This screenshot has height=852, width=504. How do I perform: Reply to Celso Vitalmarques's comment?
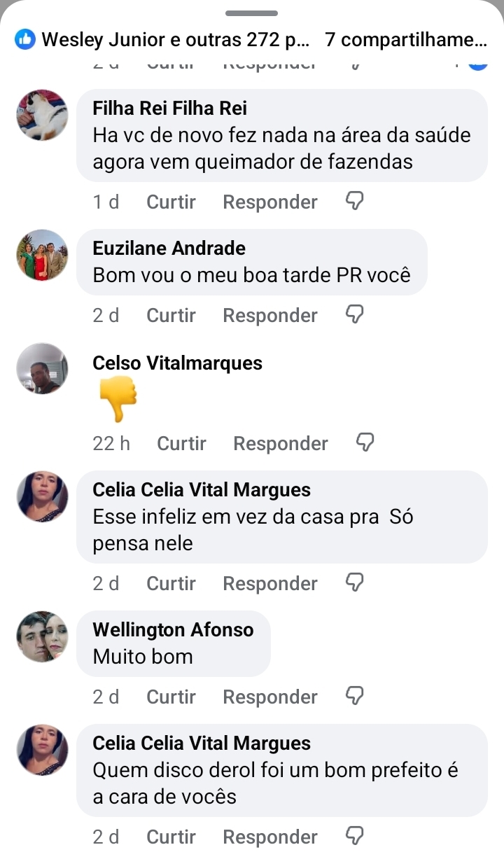coord(281,443)
